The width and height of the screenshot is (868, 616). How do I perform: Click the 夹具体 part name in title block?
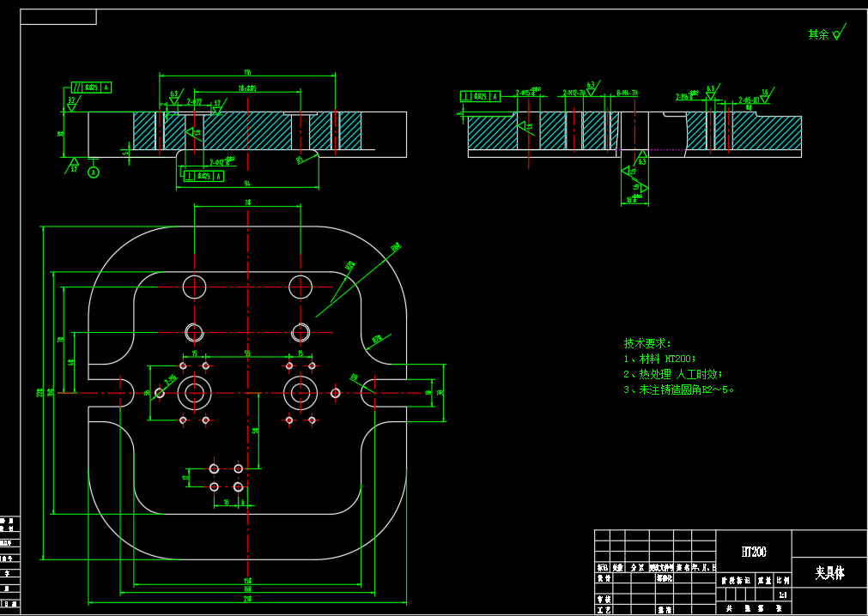click(829, 572)
